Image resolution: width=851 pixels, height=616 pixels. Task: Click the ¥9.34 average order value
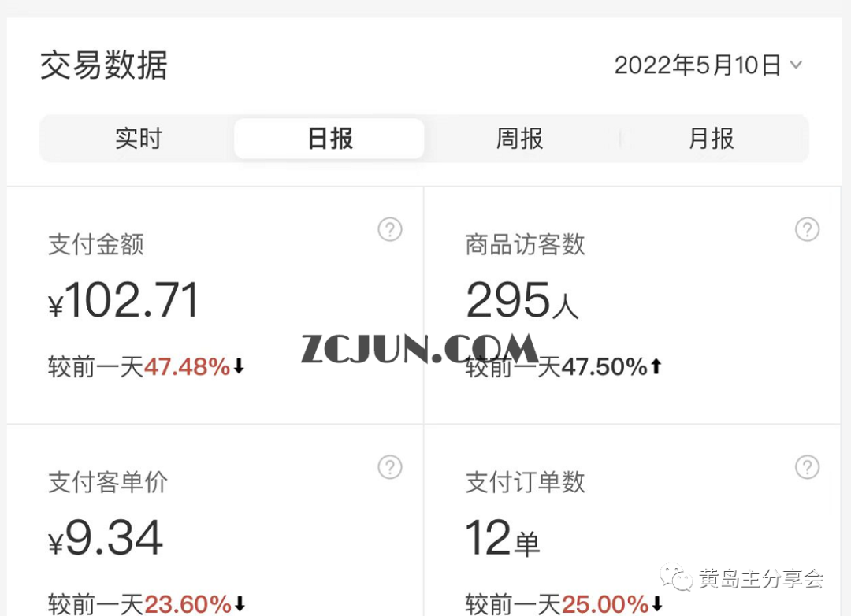point(106,537)
